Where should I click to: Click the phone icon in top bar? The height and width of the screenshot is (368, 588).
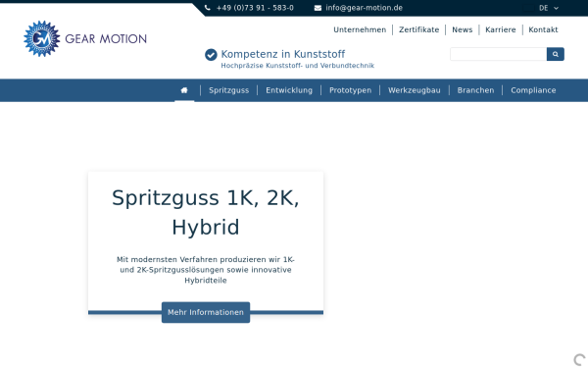208,8
